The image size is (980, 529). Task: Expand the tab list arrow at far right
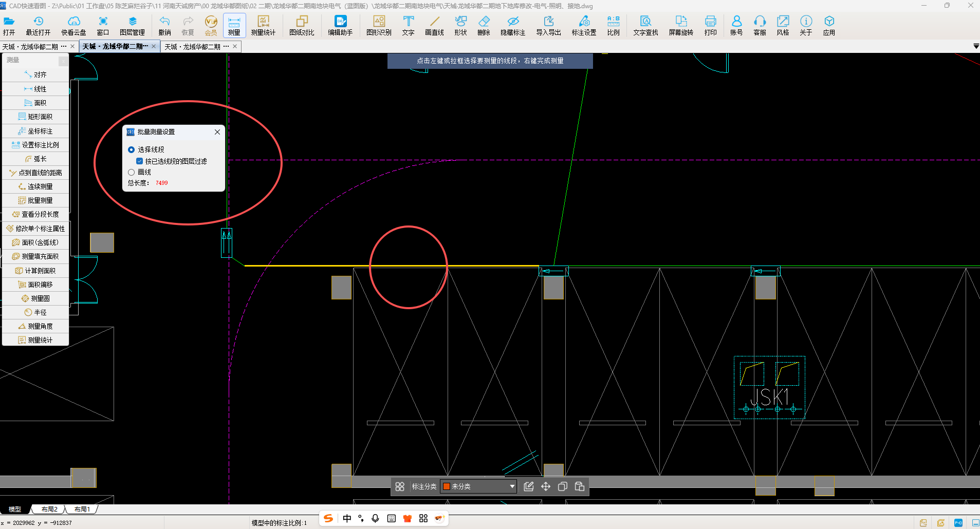click(x=975, y=47)
